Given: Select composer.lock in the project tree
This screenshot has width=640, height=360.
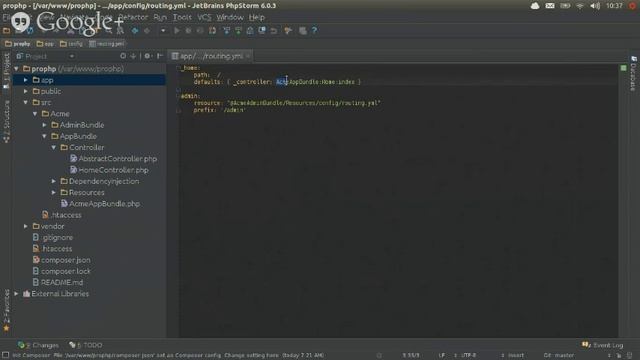Looking at the screenshot, I should (x=62, y=271).
